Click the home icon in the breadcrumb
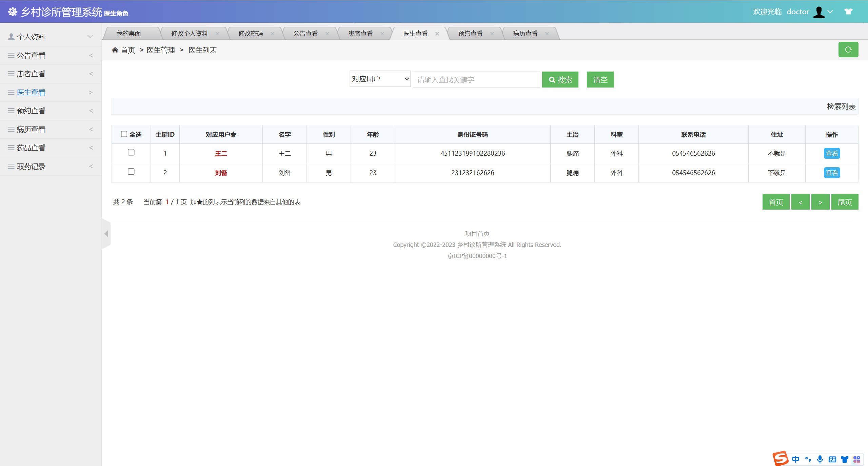The image size is (868, 466). click(x=115, y=50)
